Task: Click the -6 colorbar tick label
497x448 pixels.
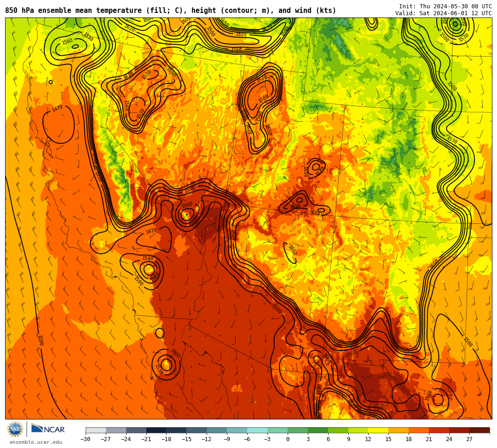Action: (247, 439)
